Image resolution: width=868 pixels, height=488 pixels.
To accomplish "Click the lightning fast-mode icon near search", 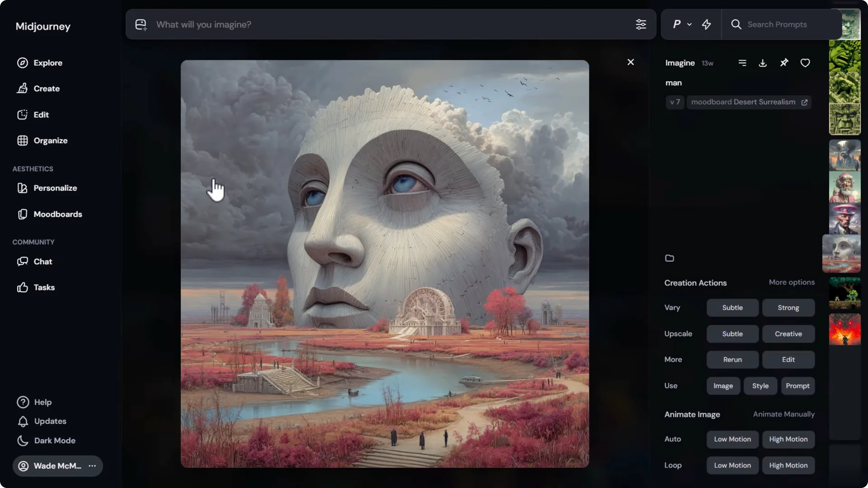I will click(706, 24).
